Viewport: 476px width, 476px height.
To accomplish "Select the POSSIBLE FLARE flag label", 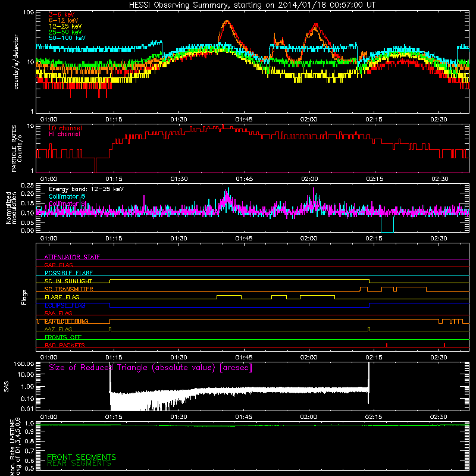I will click(x=68, y=273).
